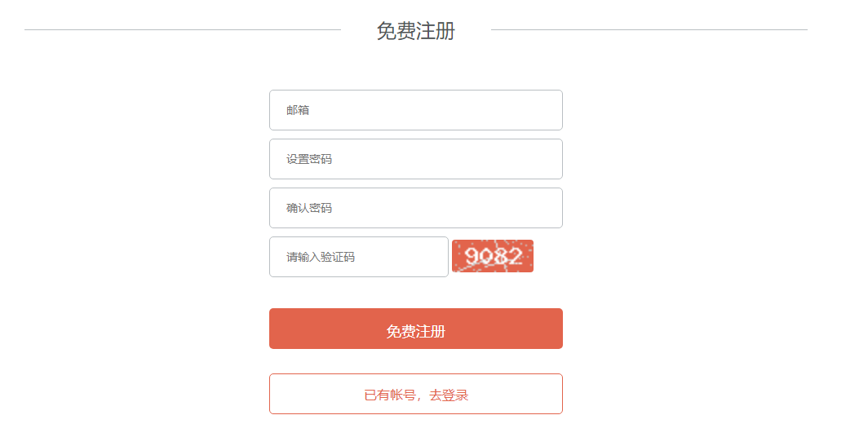Click the 免费注册 page heading
This screenshot has width=868, height=446.
416,30
